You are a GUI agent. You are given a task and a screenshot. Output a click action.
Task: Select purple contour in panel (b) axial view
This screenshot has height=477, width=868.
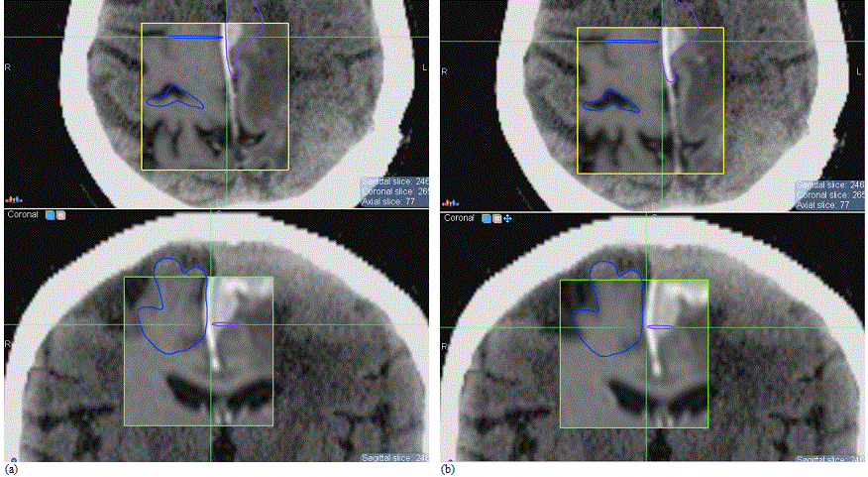coord(681,41)
